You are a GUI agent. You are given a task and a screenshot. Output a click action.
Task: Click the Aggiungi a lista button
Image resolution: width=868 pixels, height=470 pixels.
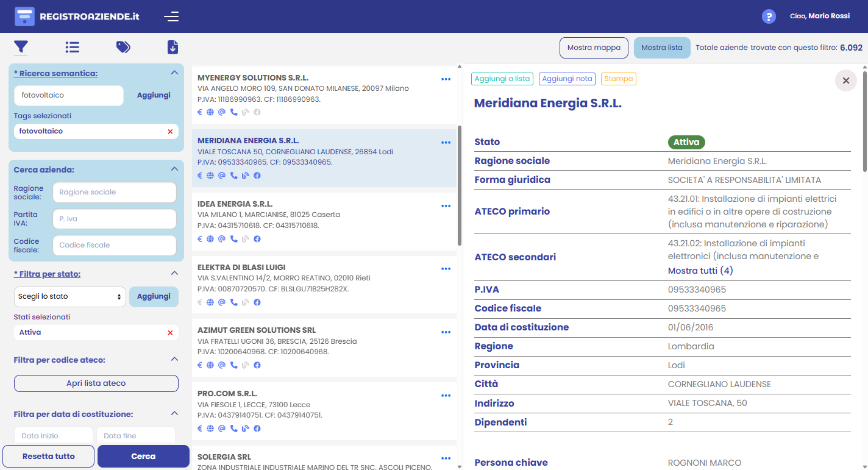point(502,79)
